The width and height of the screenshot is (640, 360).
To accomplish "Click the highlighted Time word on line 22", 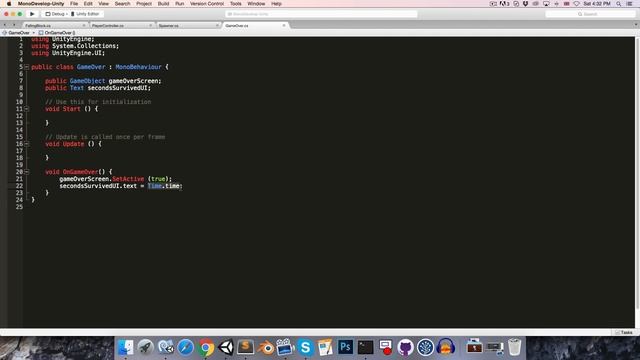I will tap(155, 186).
